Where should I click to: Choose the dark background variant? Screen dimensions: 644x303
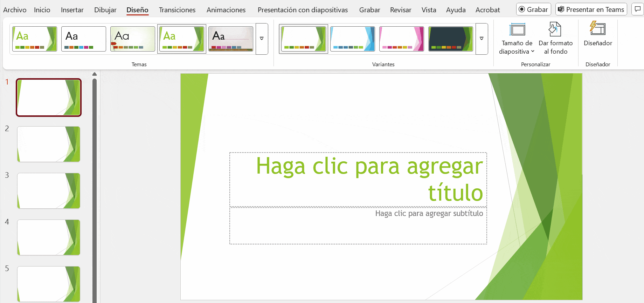(450, 39)
